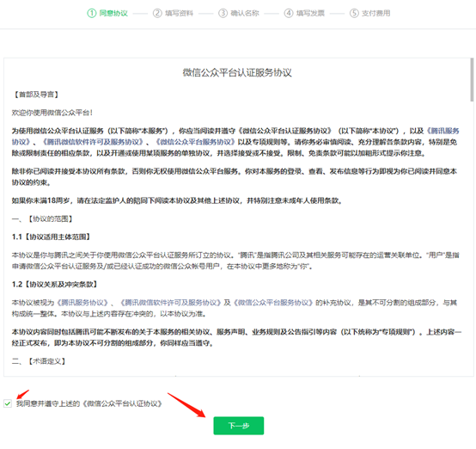
Task: Open 《微信公众平台服务协议》 link in the bold intro paragraph
Action: coord(196,142)
